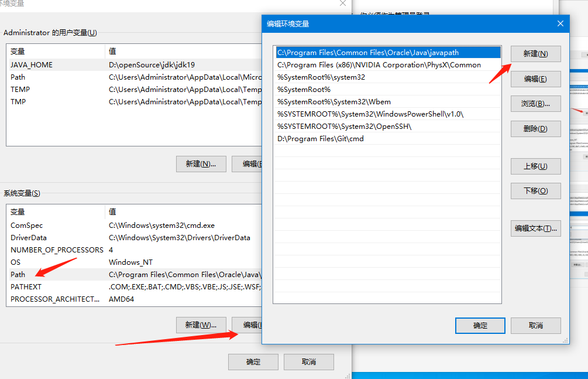Delete entry using the 删除(D) button
Viewport: 588px width, 379px height.
click(535, 129)
